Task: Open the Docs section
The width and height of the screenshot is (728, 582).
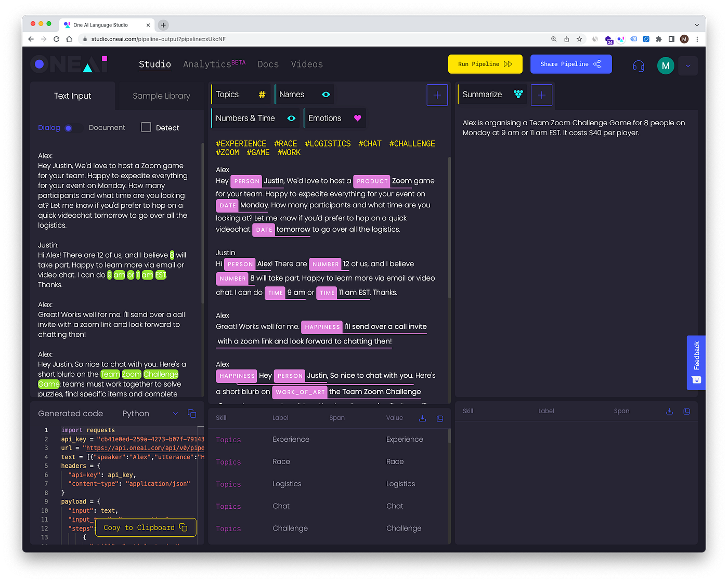Action: point(268,64)
